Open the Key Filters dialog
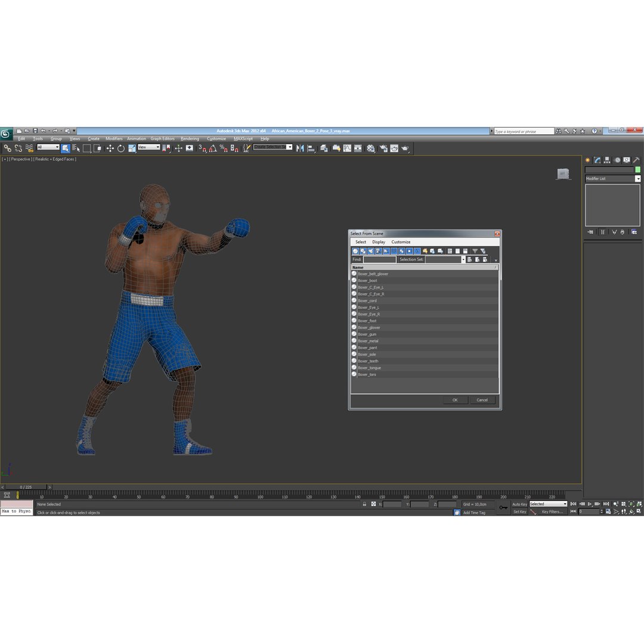Viewport: 644px width, 644px height. pos(552,512)
